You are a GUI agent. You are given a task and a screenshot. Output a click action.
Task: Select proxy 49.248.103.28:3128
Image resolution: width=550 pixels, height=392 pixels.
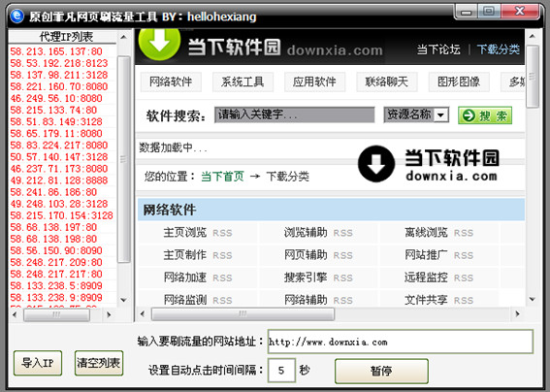pyautogui.click(x=59, y=204)
